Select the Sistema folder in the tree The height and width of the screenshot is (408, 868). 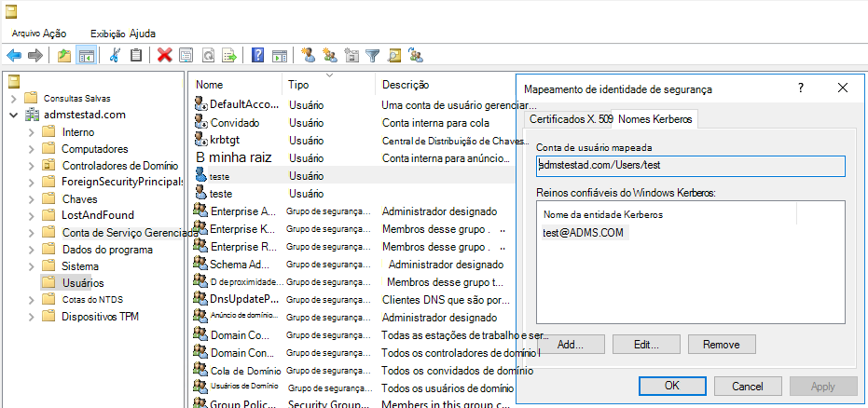[80, 265]
